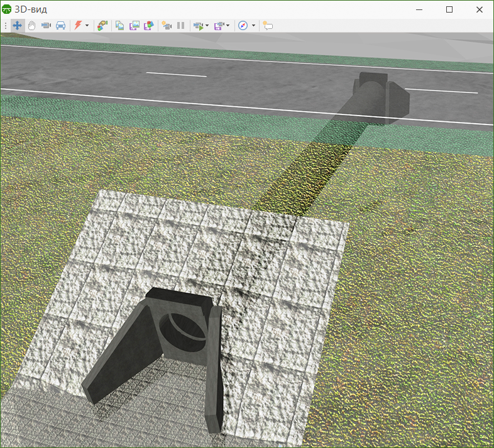The width and height of the screenshot is (494, 448).
Task: Click the red lightning bolt tool
Action: (78, 25)
